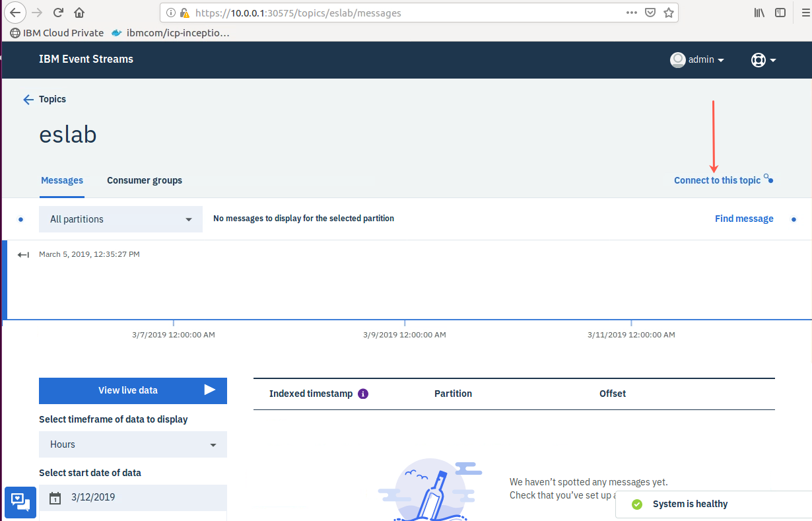Show Indexed timestamp info tooltip icon
Image resolution: width=812 pixels, height=521 pixels.
(363, 394)
